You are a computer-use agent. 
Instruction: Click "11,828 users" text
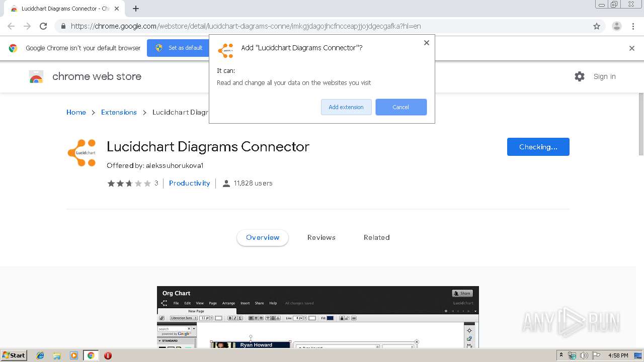(253, 183)
